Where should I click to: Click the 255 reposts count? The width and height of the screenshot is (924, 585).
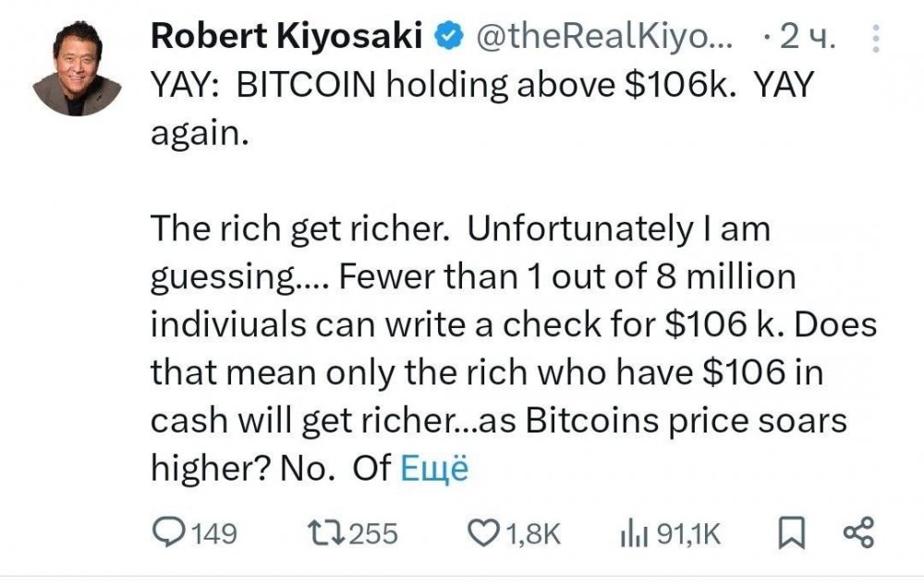[373, 533]
